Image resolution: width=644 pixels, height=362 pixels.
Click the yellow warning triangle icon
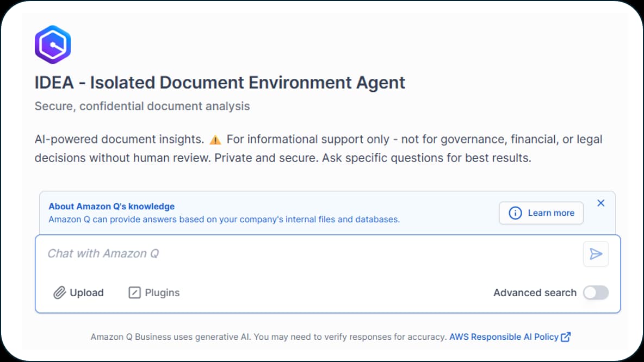coord(215,140)
